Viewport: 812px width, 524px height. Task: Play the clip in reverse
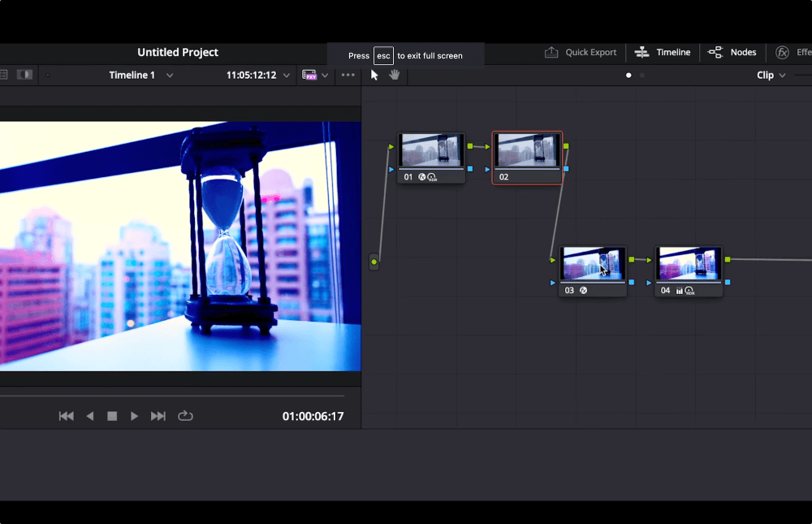[90, 416]
